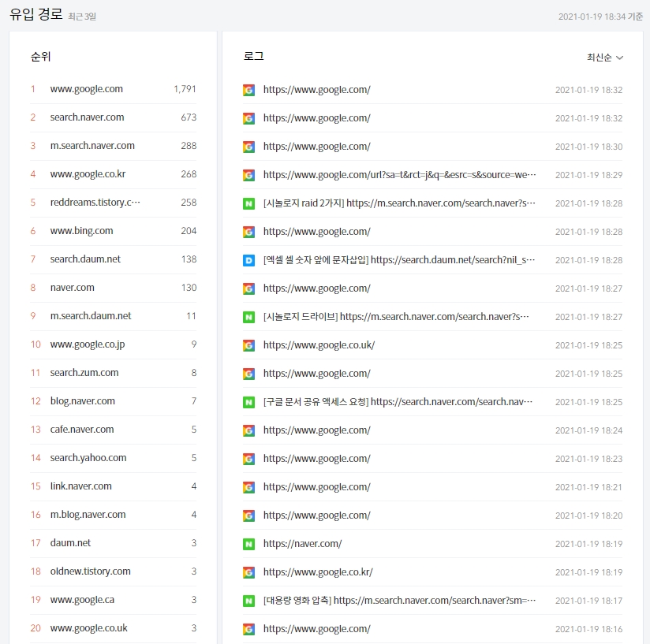The height and width of the screenshot is (644, 650).
Task: Click timestamp 2021-01-19 18:30
Action: coord(588,147)
